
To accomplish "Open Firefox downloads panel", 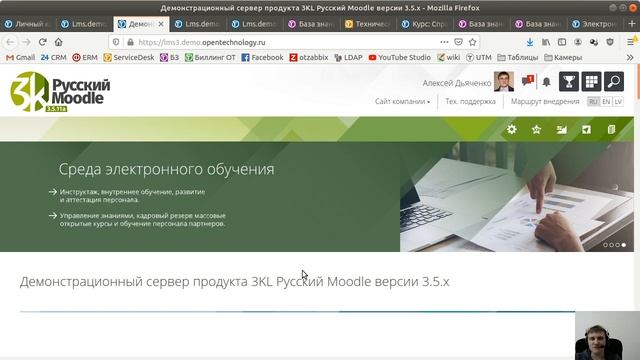I will [x=530, y=42].
